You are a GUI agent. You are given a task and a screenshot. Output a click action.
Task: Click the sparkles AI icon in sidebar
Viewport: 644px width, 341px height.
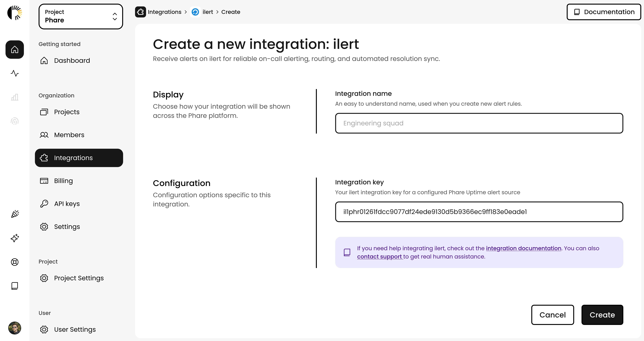point(14,238)
